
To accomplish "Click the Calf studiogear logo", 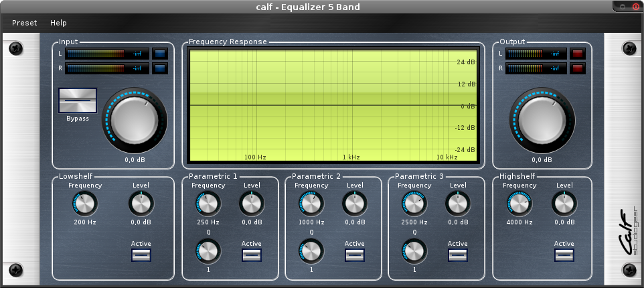I will [x=629, y=232].
